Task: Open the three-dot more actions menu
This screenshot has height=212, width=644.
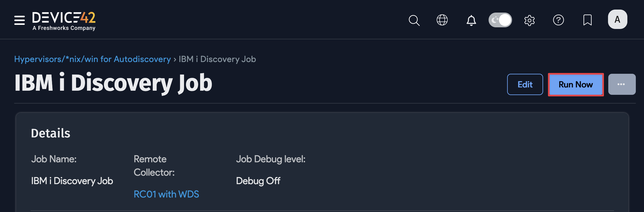Action: [622, 84]
